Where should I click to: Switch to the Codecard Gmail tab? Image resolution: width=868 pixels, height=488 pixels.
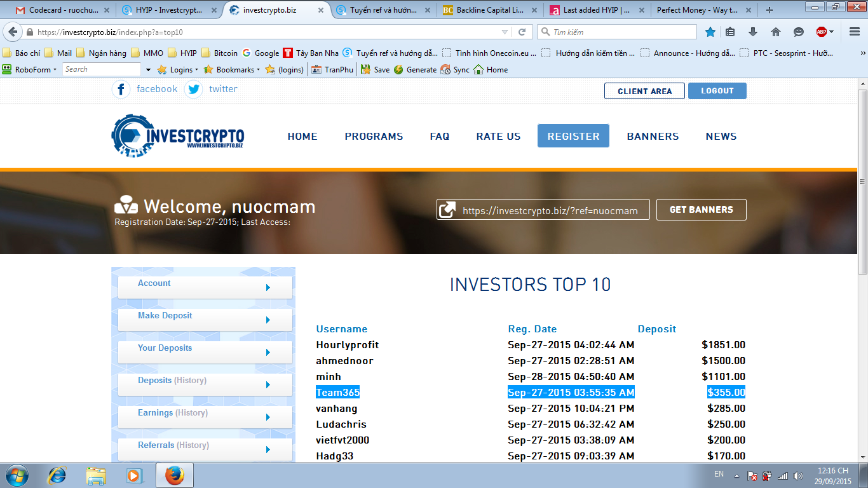62,10
